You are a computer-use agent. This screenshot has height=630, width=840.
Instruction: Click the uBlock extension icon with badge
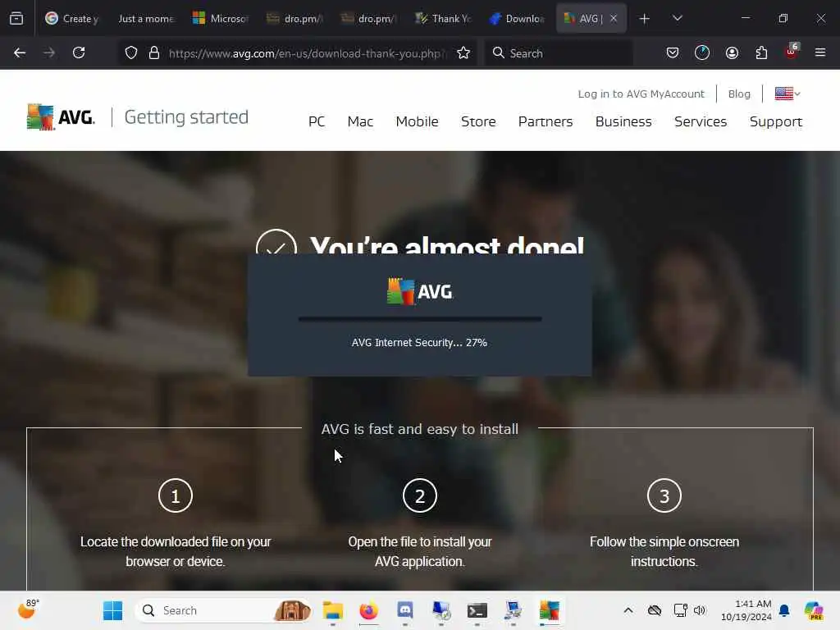pos(792,52)
